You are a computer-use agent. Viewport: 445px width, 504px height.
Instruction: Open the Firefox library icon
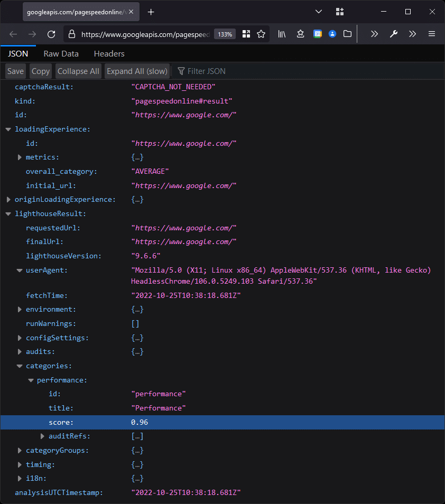click(282, 34)
